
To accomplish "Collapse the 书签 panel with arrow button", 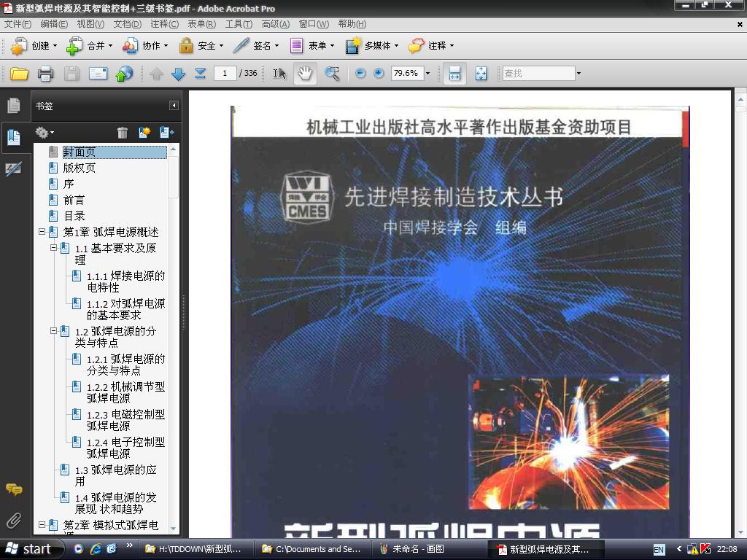I will [x=174, y=105].
